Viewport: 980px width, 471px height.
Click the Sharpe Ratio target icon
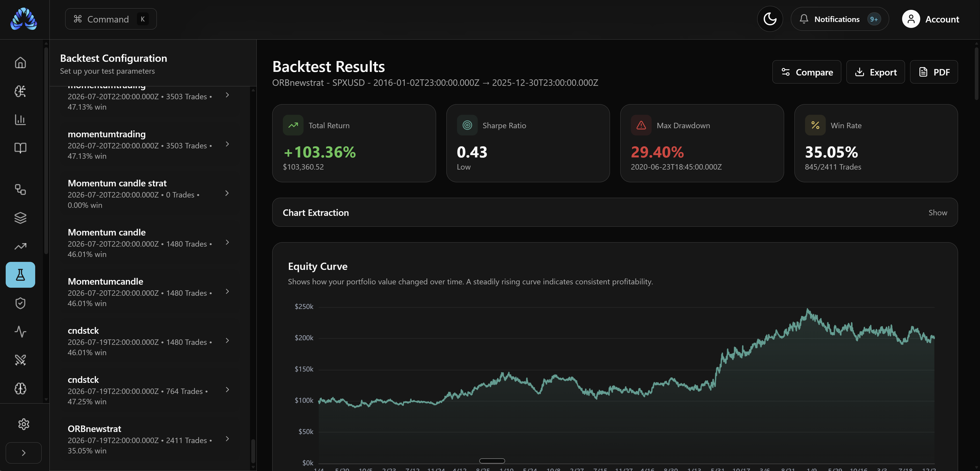pos(467,125)
